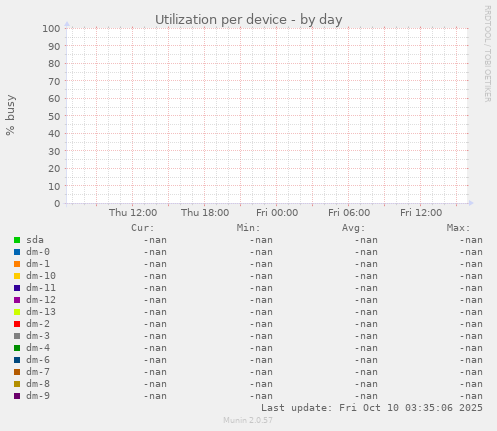The width and height of the screenshot is (497, 431).
Task: Click the dm-2 Avg -nan value
Action: (x=366, y=324)
